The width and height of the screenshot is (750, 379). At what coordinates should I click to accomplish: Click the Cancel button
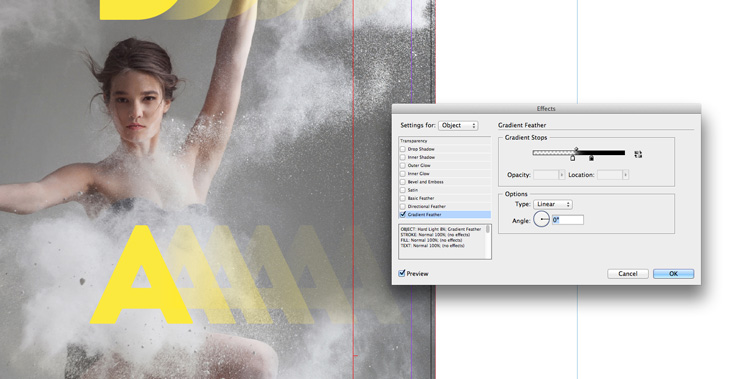click(x=628, y=274)
